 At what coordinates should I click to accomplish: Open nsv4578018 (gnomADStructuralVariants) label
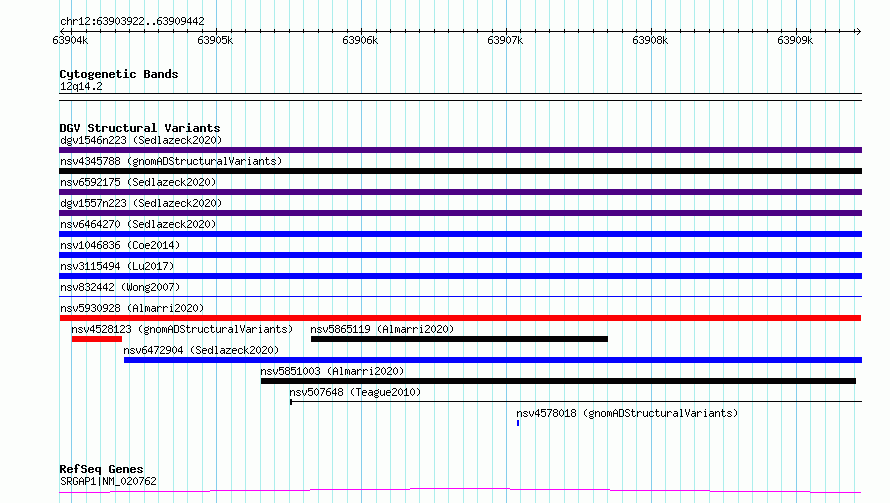click(x=627, y=413)
